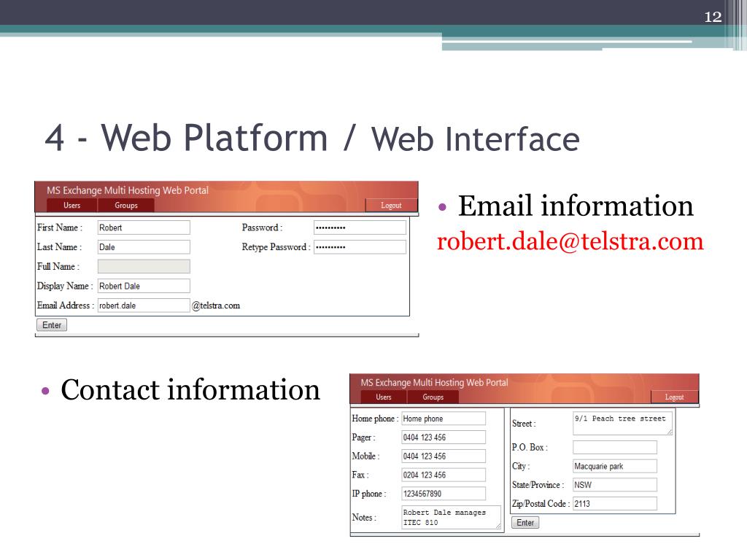The height and width of the screenshot is (560, 747).
Task: Click the Contact information bullet text
Action: tap(190, 389)
